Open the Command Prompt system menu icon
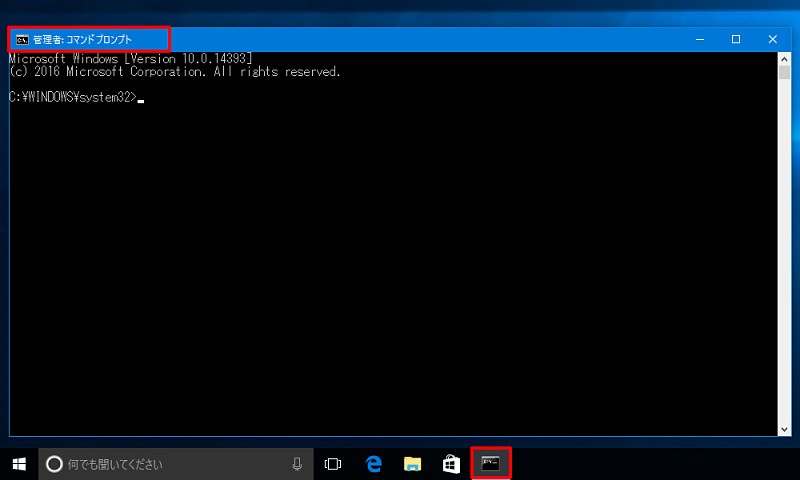800x480 pixels. [22, 40]
